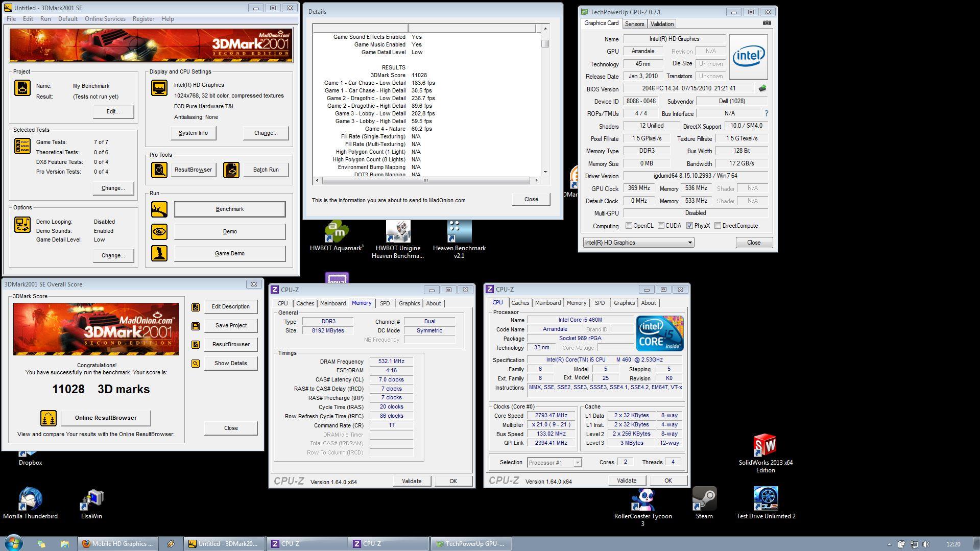Click the GPU-Z screenshot camera icon
Viewport: 980px width, 551px height.
[x=767, y=23]
